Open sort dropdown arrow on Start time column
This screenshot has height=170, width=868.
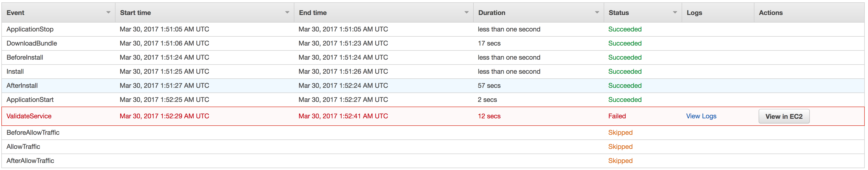[287, 12]
